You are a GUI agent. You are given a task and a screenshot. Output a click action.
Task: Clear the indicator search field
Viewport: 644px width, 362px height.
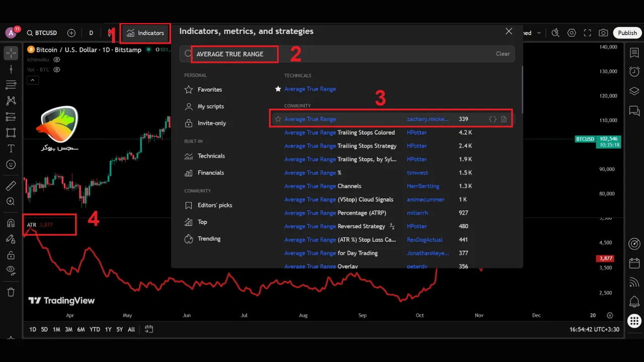point(502,54)
